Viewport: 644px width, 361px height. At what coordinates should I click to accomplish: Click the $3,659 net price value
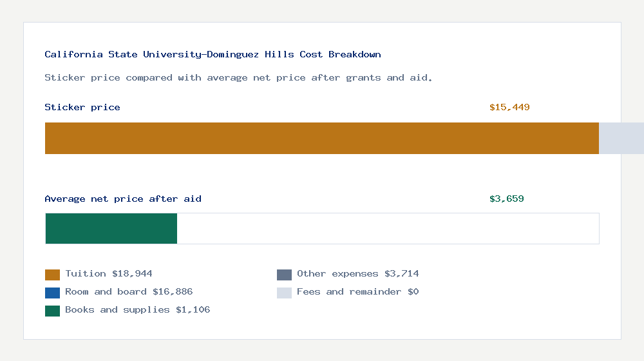506,199
